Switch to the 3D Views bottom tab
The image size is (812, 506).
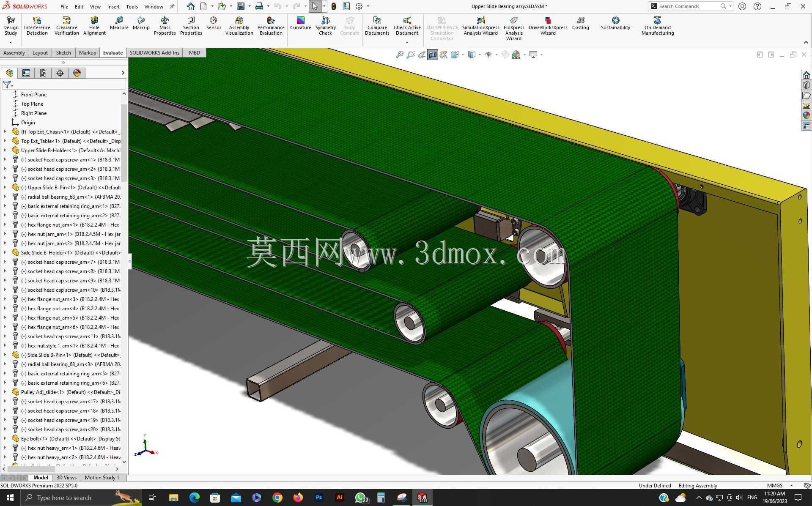[x=66, y=478]
